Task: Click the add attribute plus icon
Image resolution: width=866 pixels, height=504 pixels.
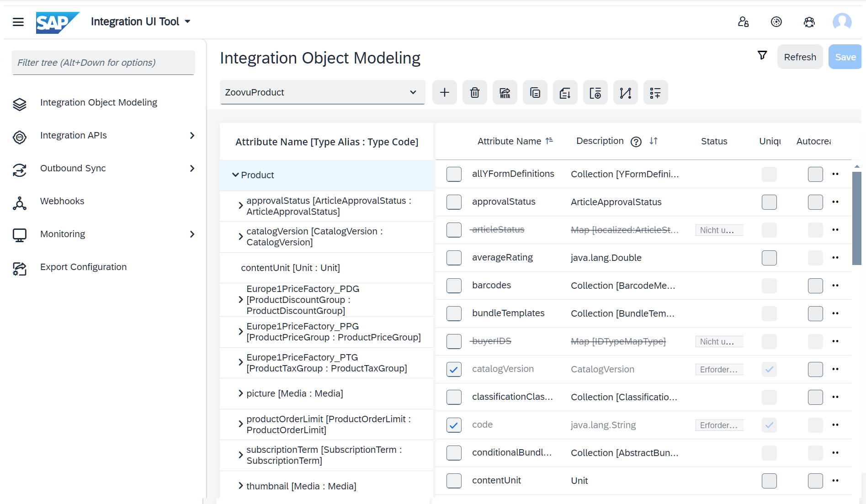Action: (444, 92)
